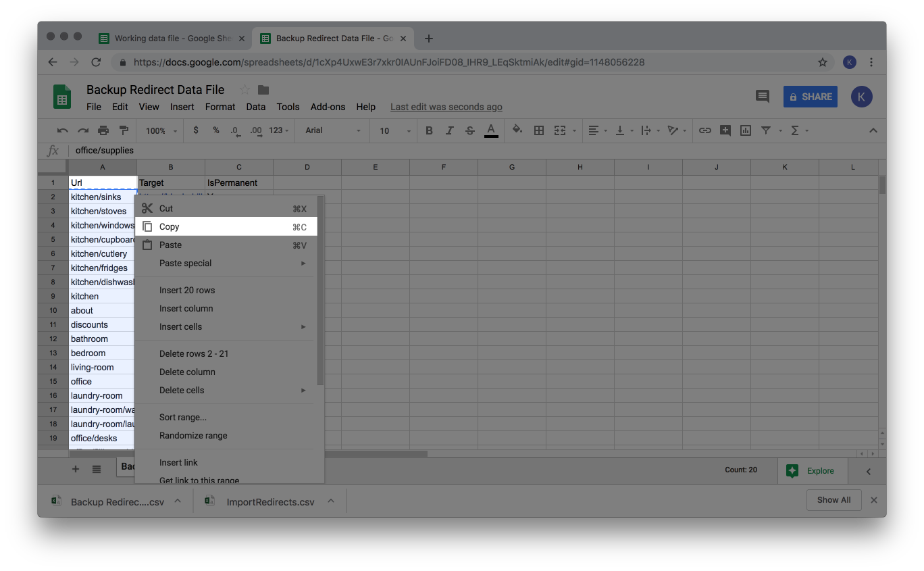Image resolution: width=924 pixels, height=571 pixels.
Task: Click the Undo icon in toolbar
Action: (63, 130)
